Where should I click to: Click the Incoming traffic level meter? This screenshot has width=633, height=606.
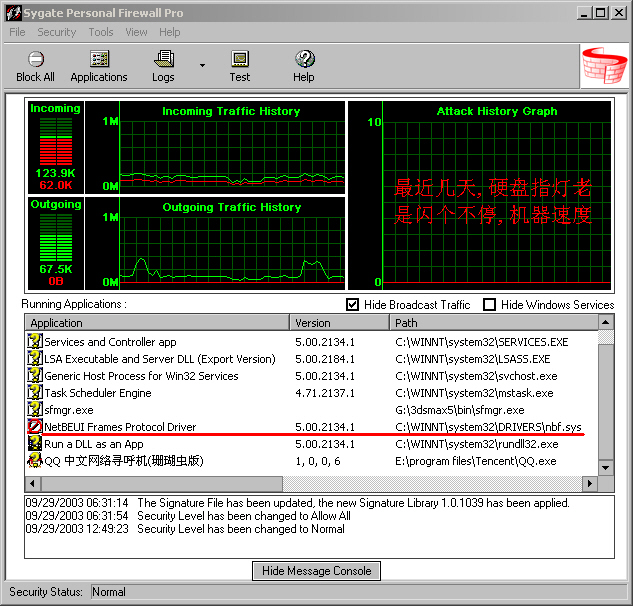(x=56, y=141)
